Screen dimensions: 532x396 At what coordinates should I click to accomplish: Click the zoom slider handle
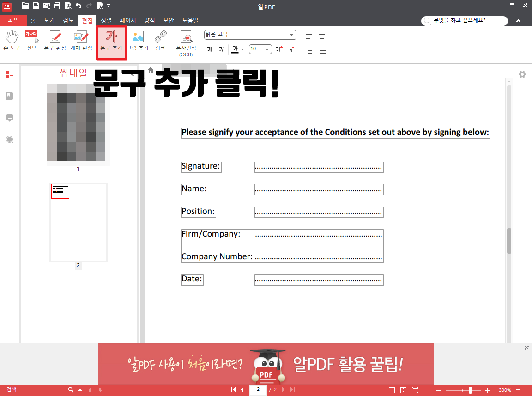(x=470, y=390)
